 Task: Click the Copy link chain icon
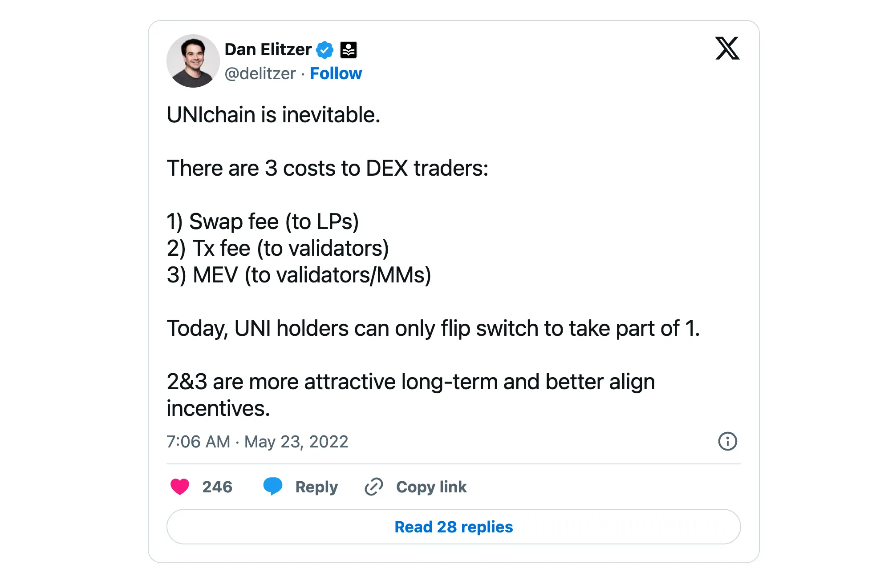coord(374,487)
